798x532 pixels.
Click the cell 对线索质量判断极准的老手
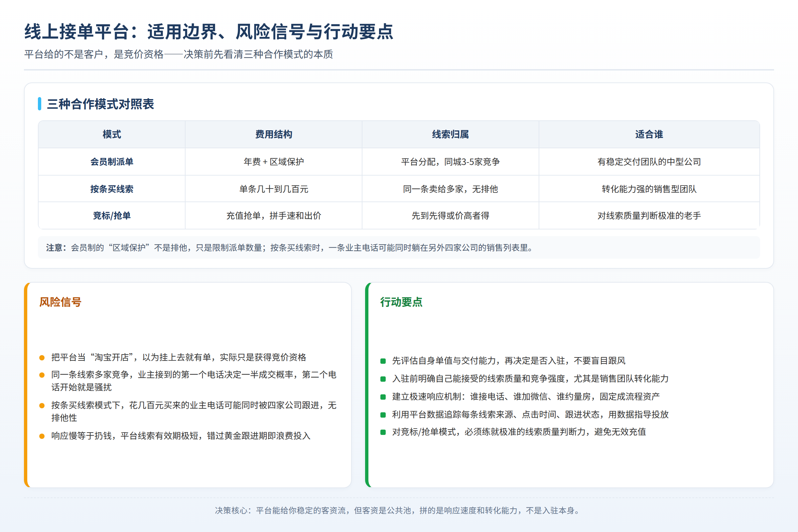tap(649, 216)
